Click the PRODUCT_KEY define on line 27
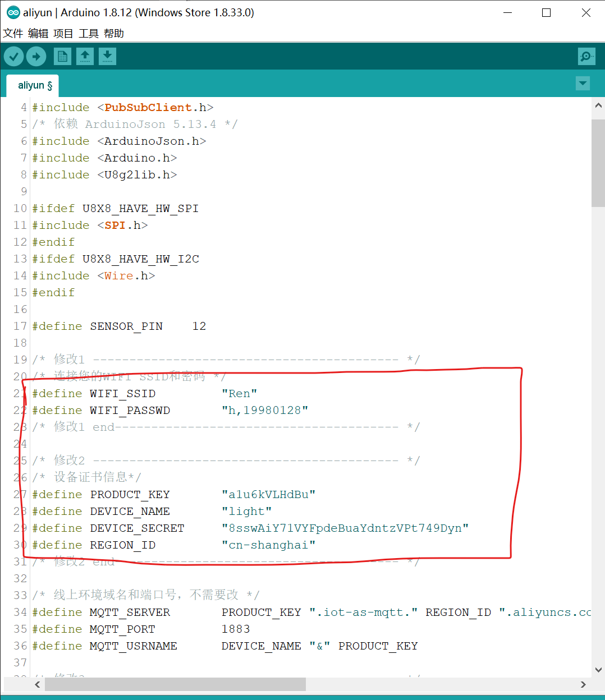This screenshot has height=700, width=605. (x=130, y=494)
